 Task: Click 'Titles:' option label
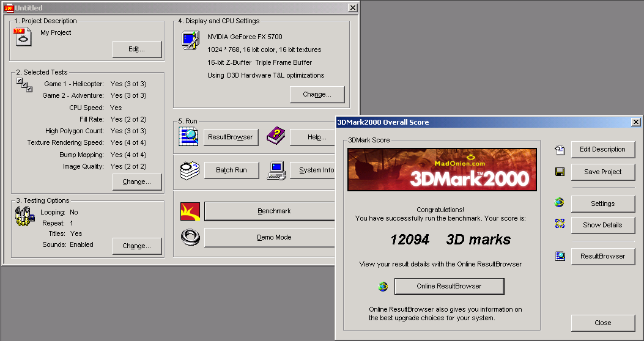(x=57, y=233)
